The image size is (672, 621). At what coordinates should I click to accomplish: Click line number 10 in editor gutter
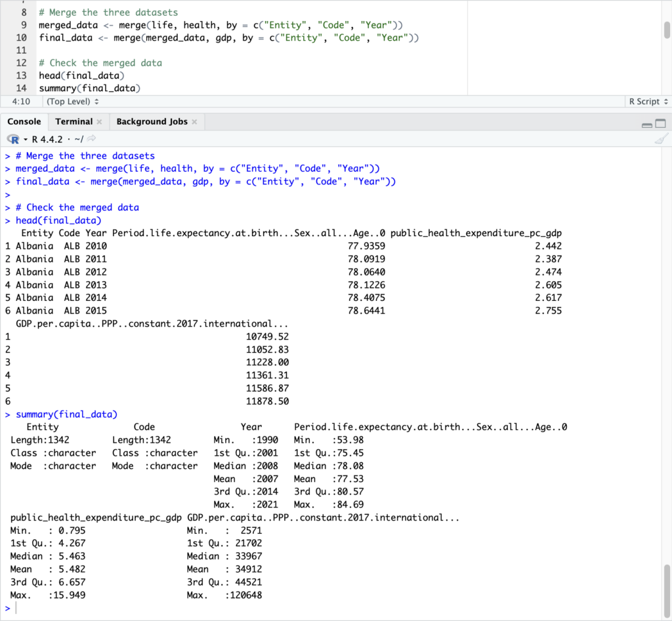tap(21, 37)
